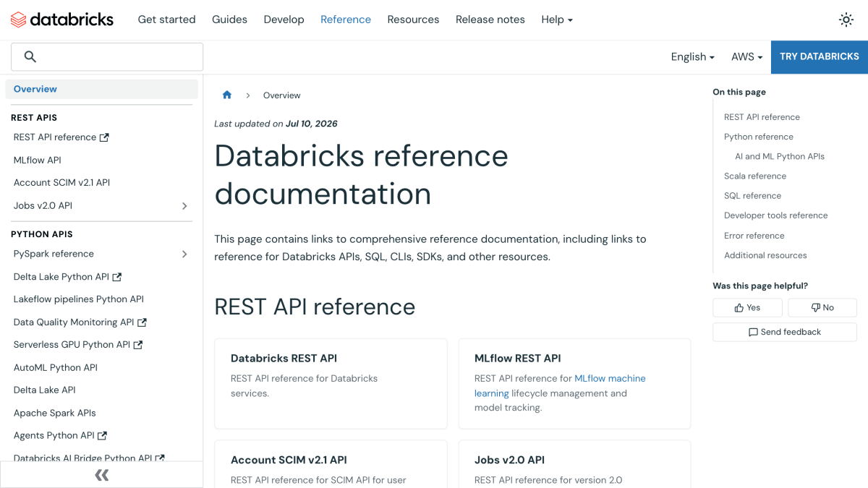Click into the search input field

tap(107, 56)
